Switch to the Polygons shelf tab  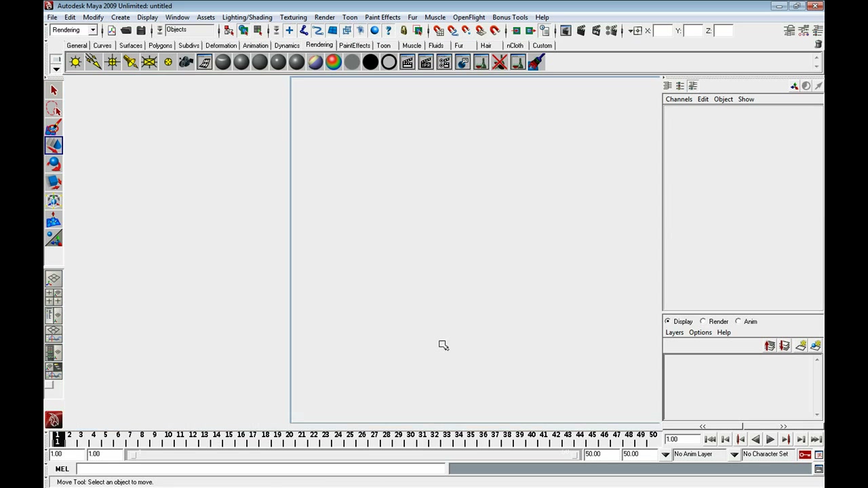point(160,45)
